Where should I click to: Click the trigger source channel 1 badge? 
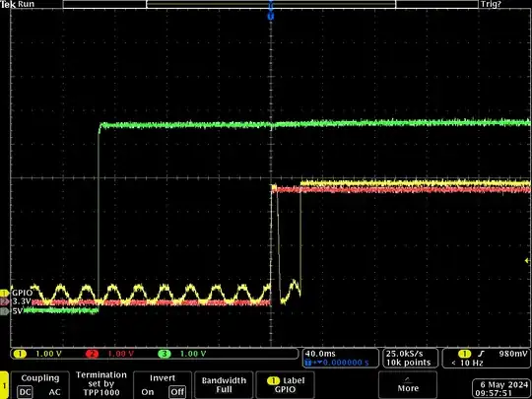[x=464, y=354]
